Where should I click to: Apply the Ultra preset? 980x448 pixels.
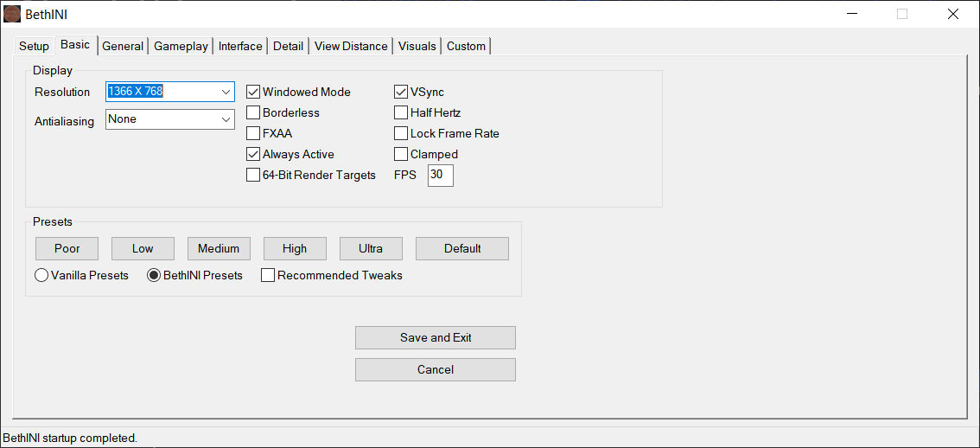pyautogui.click(x=371, y=248)
